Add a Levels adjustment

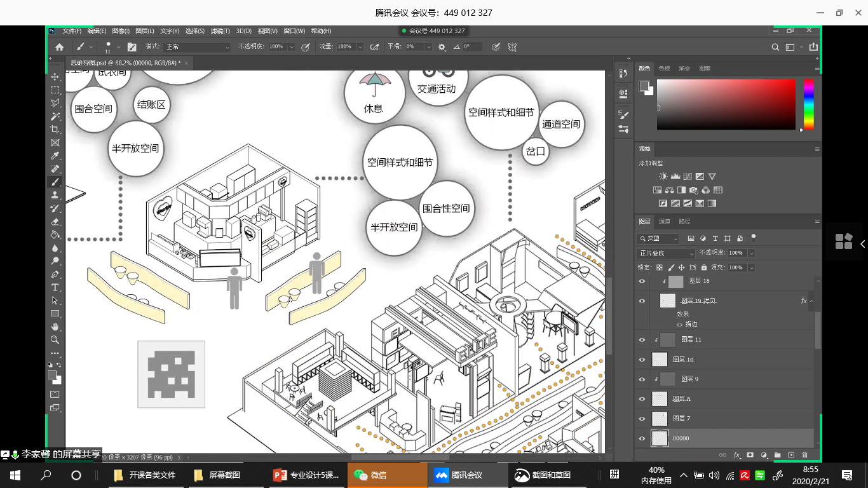point(675,177)
